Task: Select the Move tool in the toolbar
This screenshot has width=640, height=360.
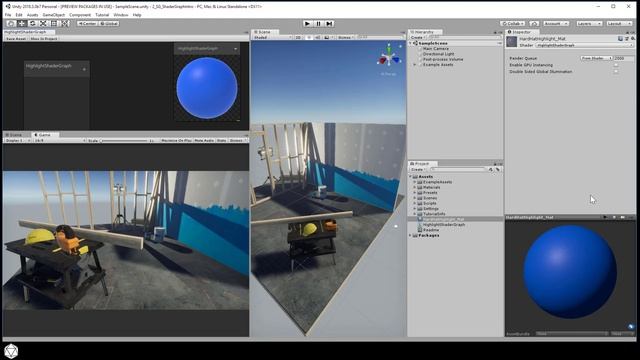Action: 22,24
